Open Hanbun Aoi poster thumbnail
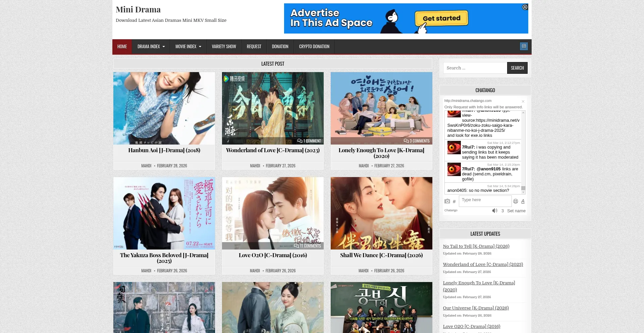Image resolution: width=644 pixels, height=333 pixels. click(164, 108)
